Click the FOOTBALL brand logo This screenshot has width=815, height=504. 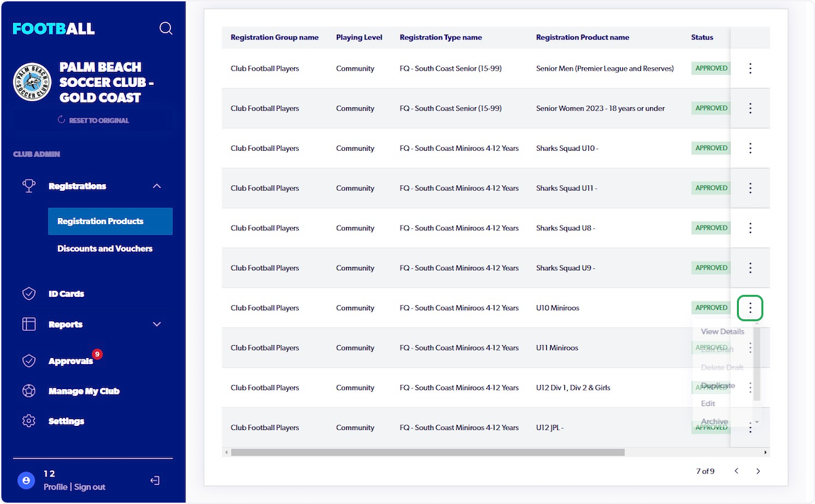tap(54, 29)
